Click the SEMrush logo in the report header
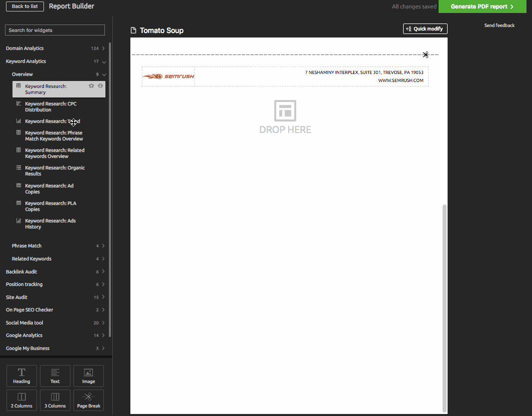 point(168,76)
